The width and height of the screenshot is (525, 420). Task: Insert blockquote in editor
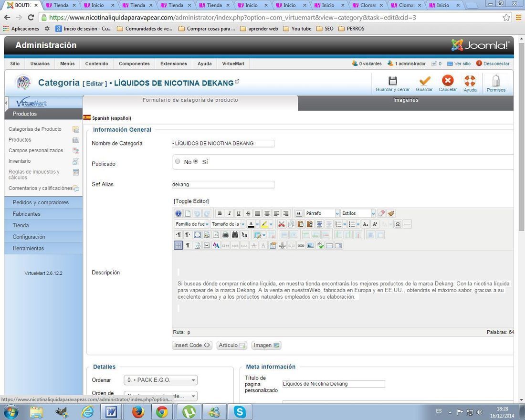tap(299, 213)
